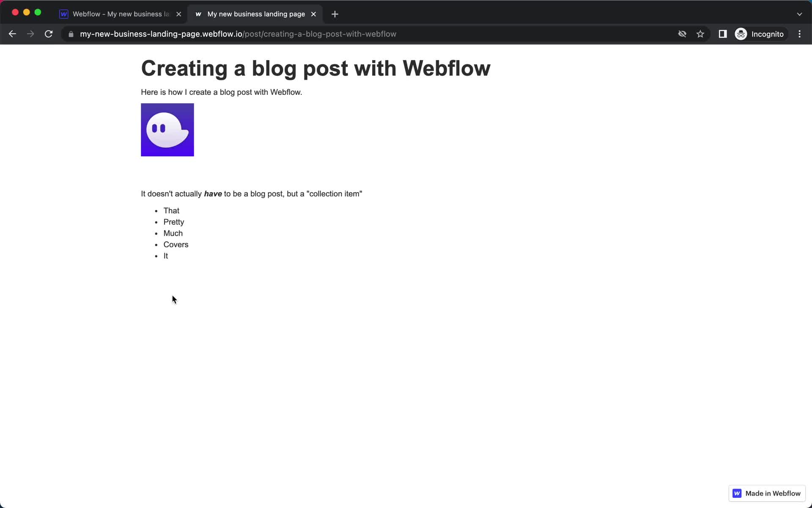This screenshot has height=508, width=812.
Task: Toggle the reading list sidebar icon
Action: pyautogui.click(x=722, y=34)
